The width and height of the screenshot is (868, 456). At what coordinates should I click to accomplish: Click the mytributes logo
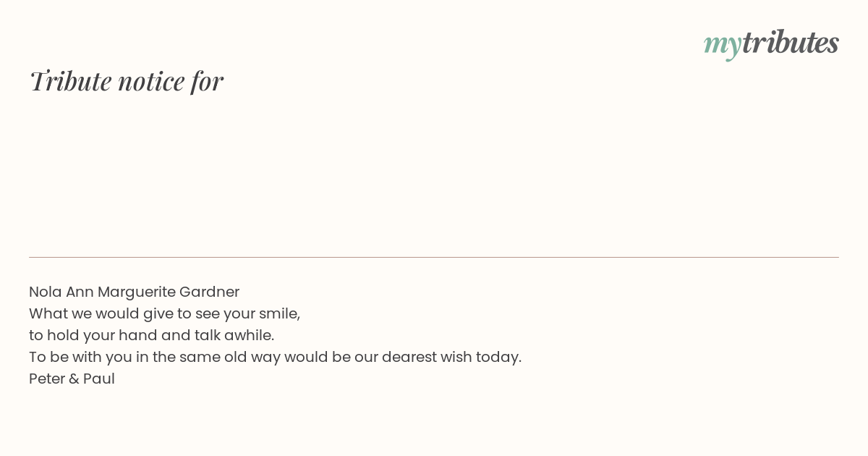pos(771,43)
